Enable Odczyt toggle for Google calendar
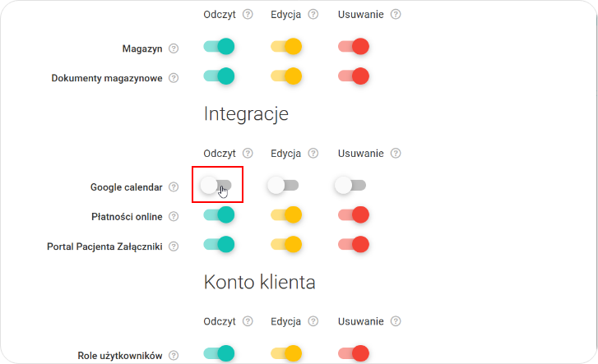The height and width of the screenshot is (364, 598). coord(217,186)
